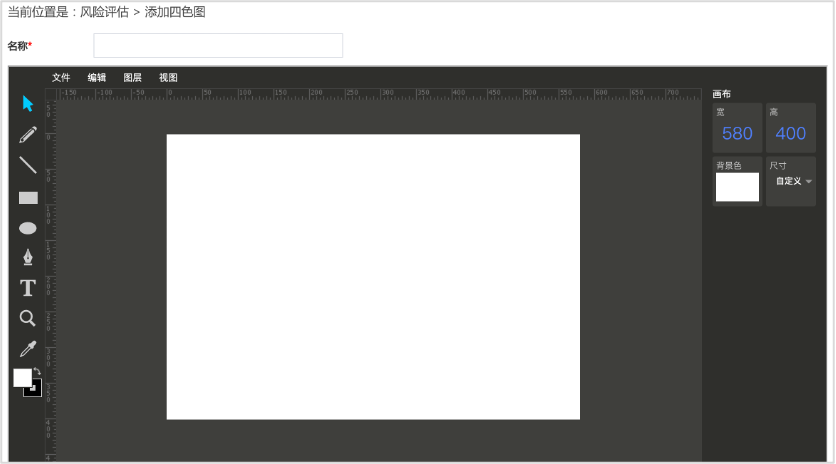Open the 编辑 menu
Image resolution: width=836 pixels, height=464 pixels.
(97, 77)
